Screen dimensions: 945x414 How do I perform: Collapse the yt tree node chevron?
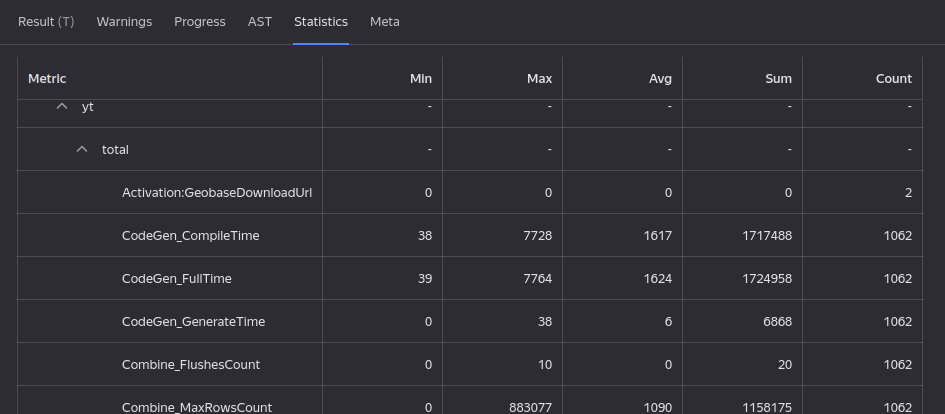[62, 106]
